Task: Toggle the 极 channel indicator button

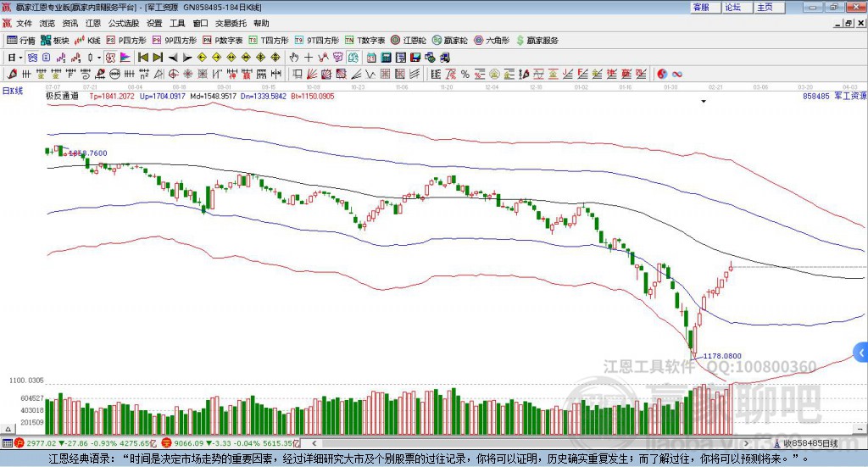Action: click(x=111, y=58)
